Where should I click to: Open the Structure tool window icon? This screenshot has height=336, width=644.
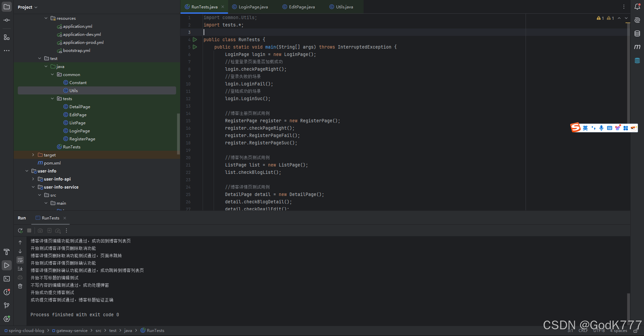coord(7,37)
